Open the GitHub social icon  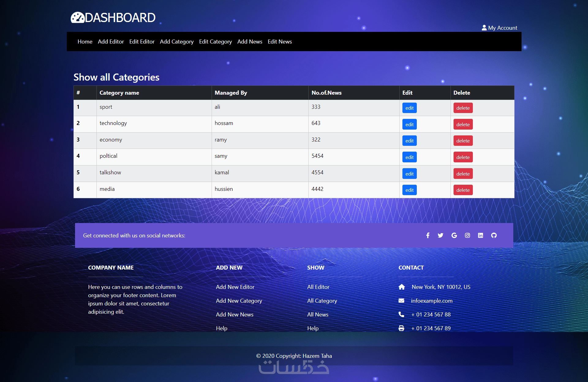click(x=494, y=235)
